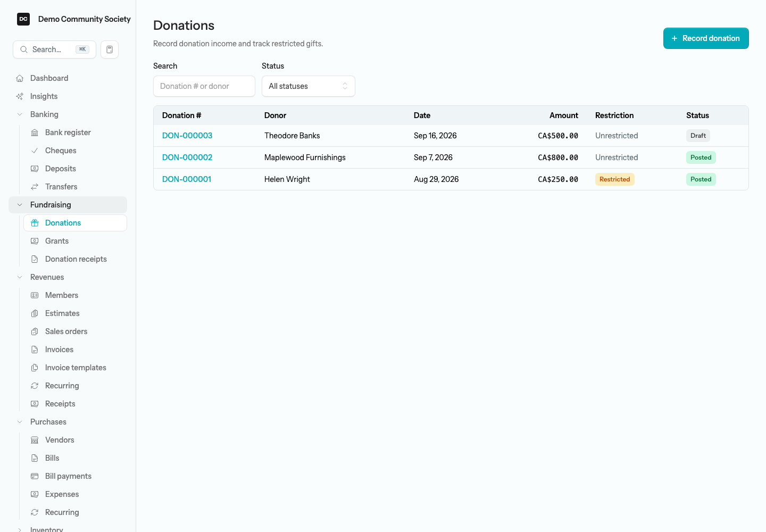Image resolution: width=766 pixels, height=532 pixels.
Task: Expand the Inventory section chevron
Action: [20, 530]
